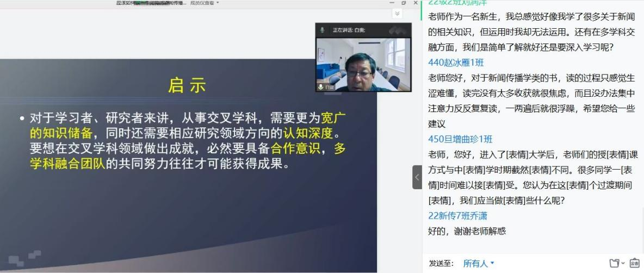Collapse the chat side panel with arrow handle

click(417, 177)
